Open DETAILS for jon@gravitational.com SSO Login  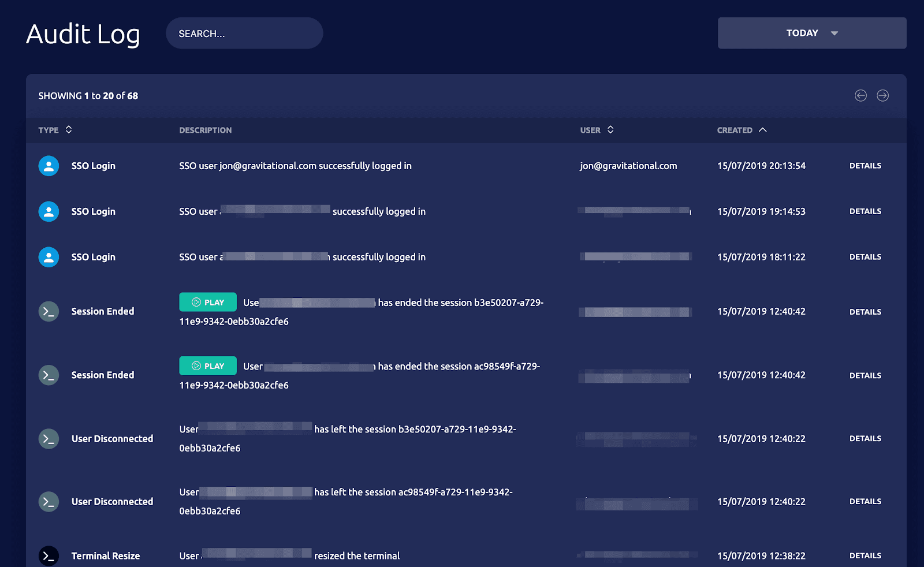pyautogui.click(x=865, y=166)
